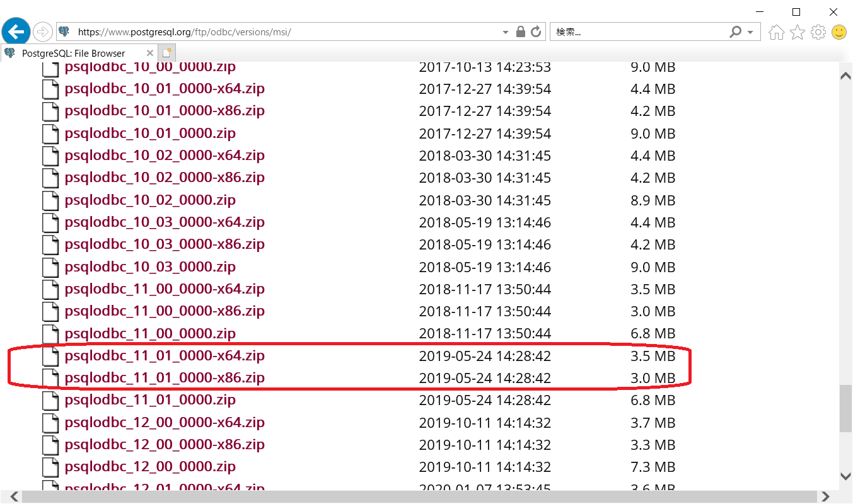Click the search magnifier icon

(x=735, y=31)
